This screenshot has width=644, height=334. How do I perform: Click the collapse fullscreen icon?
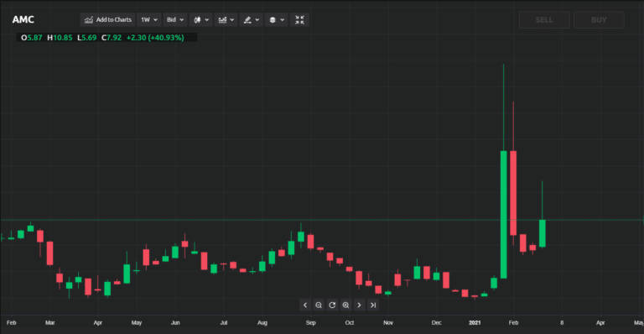[300, 19]
